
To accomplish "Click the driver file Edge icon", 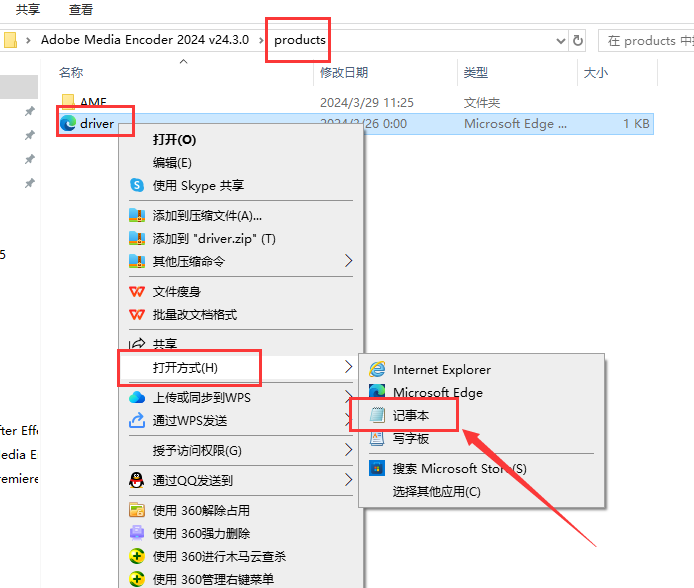I will 68,123.
